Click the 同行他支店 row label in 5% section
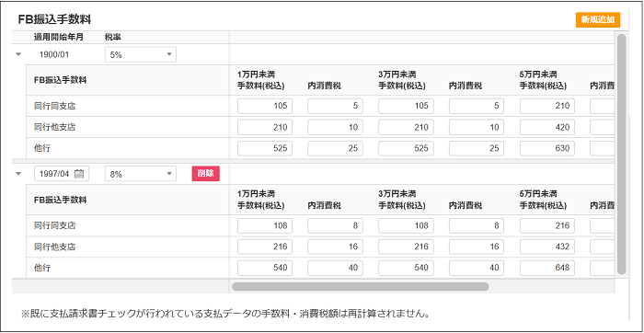This screenshot has height=333, width=644. click(54, 127)
